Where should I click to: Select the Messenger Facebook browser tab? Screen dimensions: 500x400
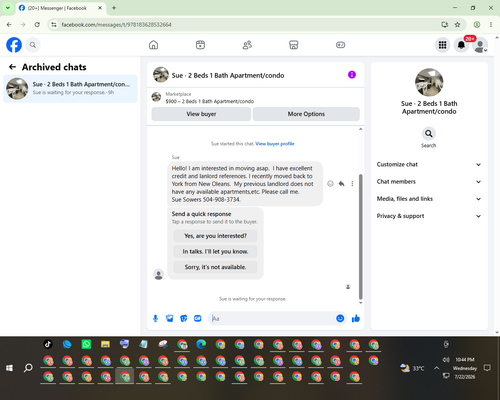tap(60, 8)
